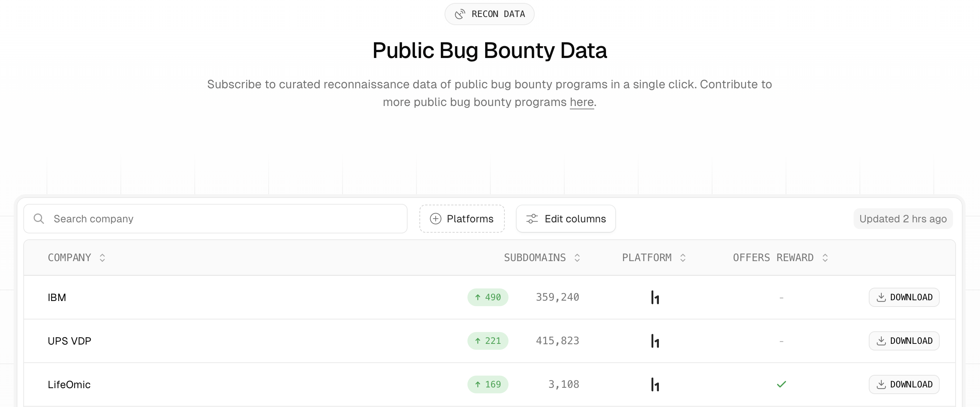
Task: Click the radar icon in RECON DATA badge
Action: click(x=460, y=14)
